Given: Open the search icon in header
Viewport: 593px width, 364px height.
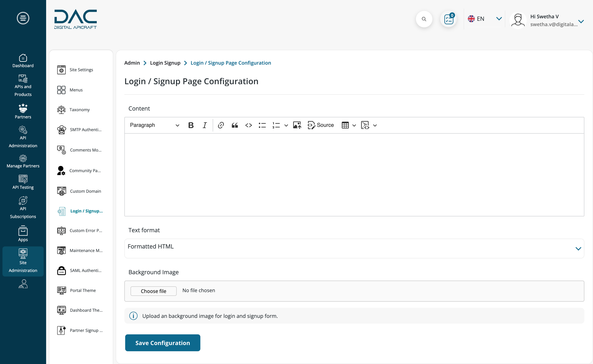Looking at the screenshot, I should point(424,19).
